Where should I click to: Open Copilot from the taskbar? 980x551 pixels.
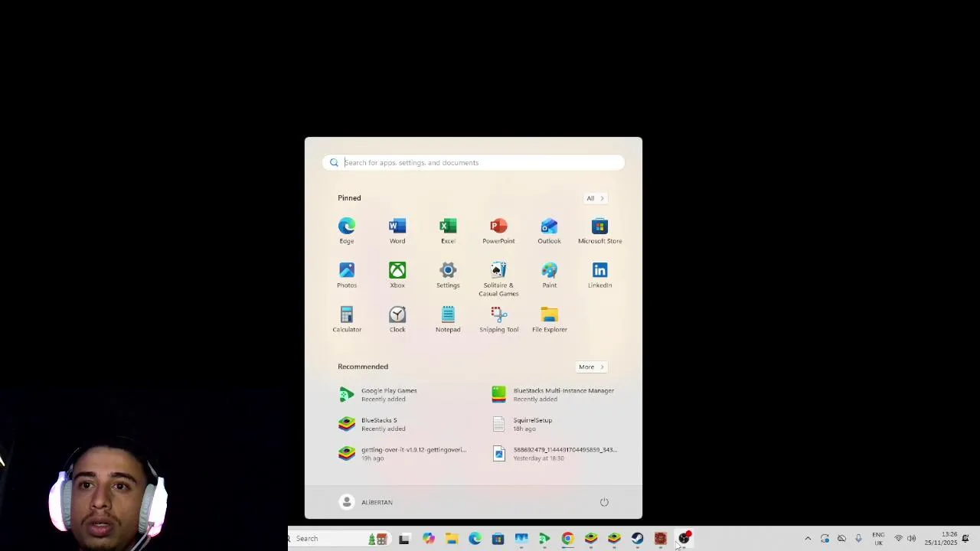(x=428, y=539)
